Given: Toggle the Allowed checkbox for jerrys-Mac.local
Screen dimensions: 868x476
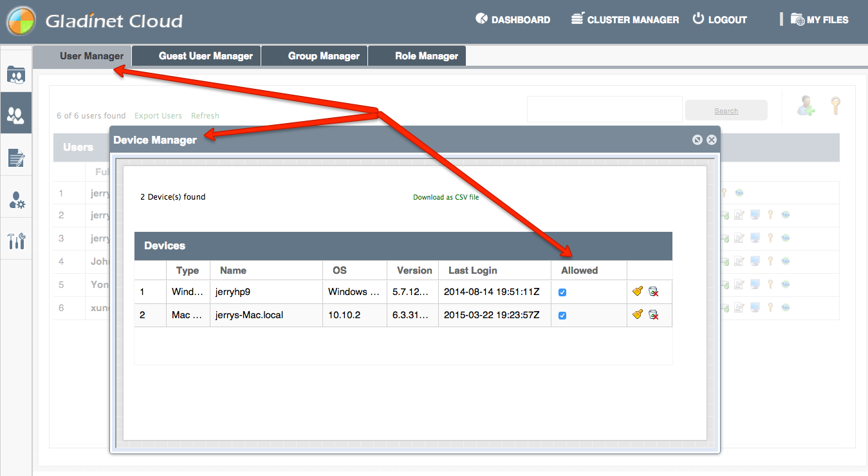Looking at the screenshot, I should pyautogui.click(x=562, y=315).
